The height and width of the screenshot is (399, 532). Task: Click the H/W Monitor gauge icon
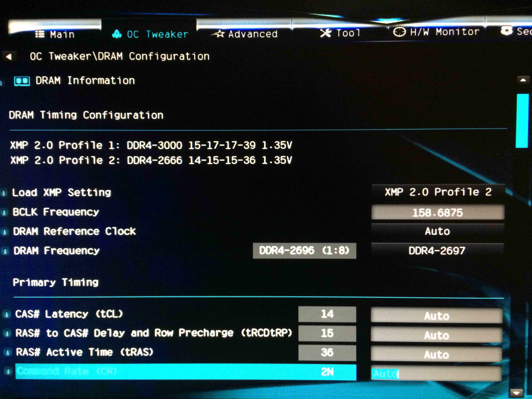[x=399, y=32]
